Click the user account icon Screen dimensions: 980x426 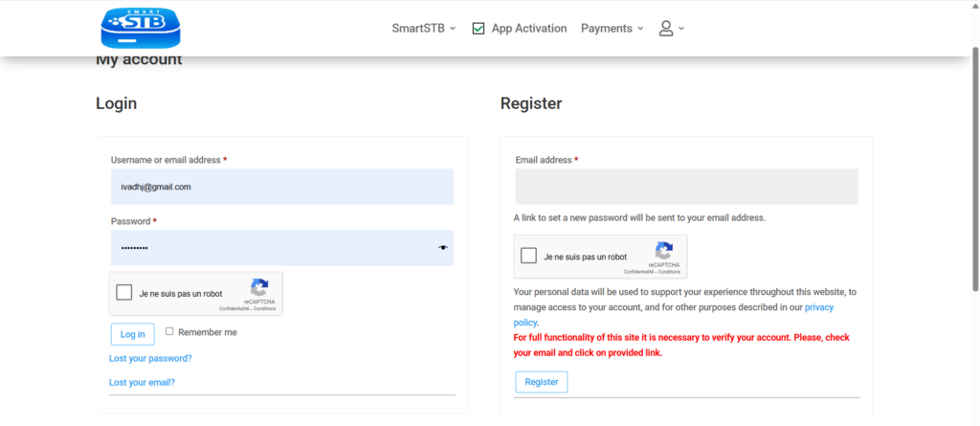coord(666,29)
